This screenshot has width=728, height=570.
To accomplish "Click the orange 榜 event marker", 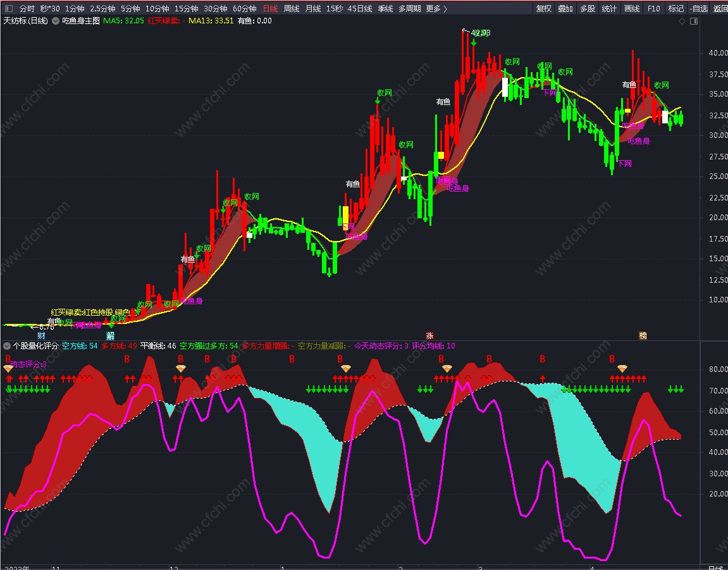I will [x=643, y=336].
